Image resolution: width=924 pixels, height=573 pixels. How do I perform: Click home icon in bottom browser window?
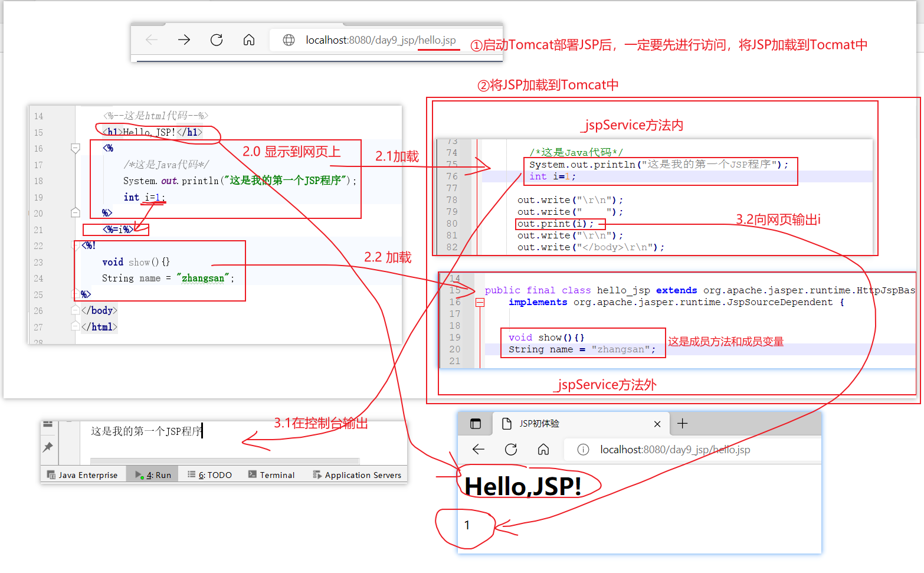click(543, 450)
